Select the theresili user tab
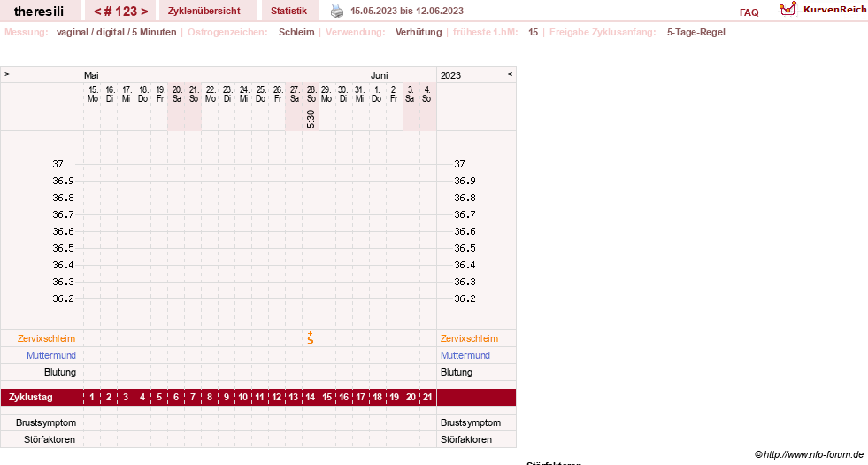 [x=39, y=12]
